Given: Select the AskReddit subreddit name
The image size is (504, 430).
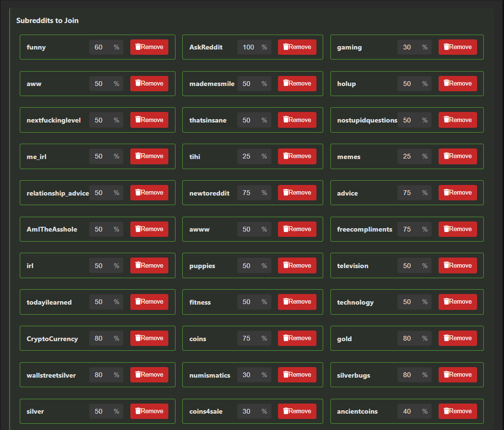Looking at the screenshot, I should click(206, 47).
